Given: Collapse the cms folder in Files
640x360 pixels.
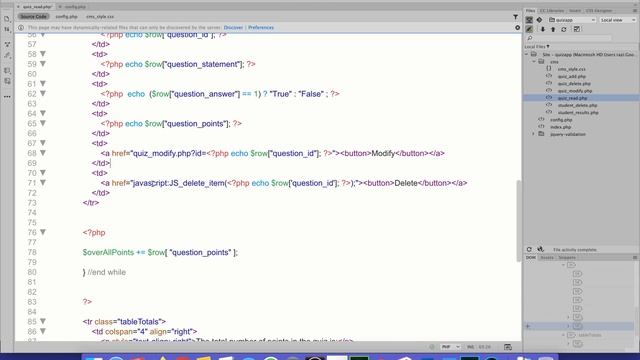Looking at the screenshot, I should click(534, 62).
